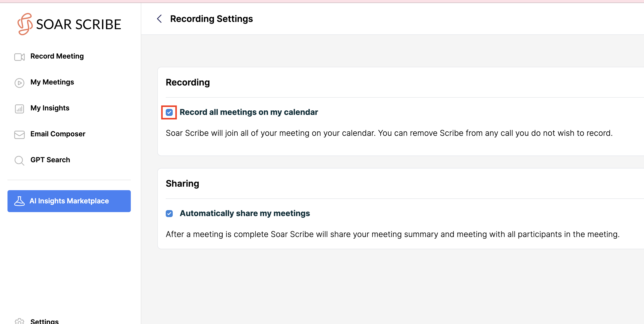Open the Email Composer menu item
The height and width of the screenshot is (324, 644).
click(58, 134)
